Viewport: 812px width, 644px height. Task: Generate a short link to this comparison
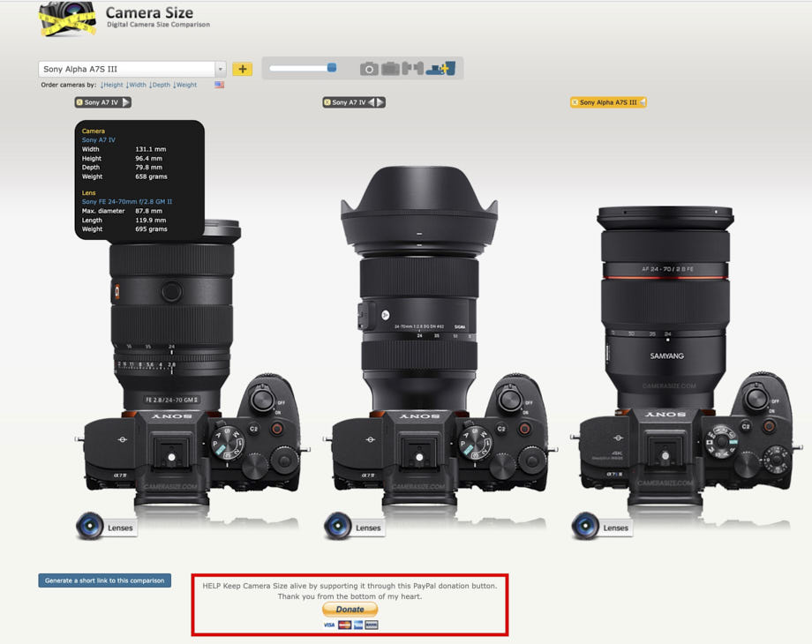pos(105,580)
